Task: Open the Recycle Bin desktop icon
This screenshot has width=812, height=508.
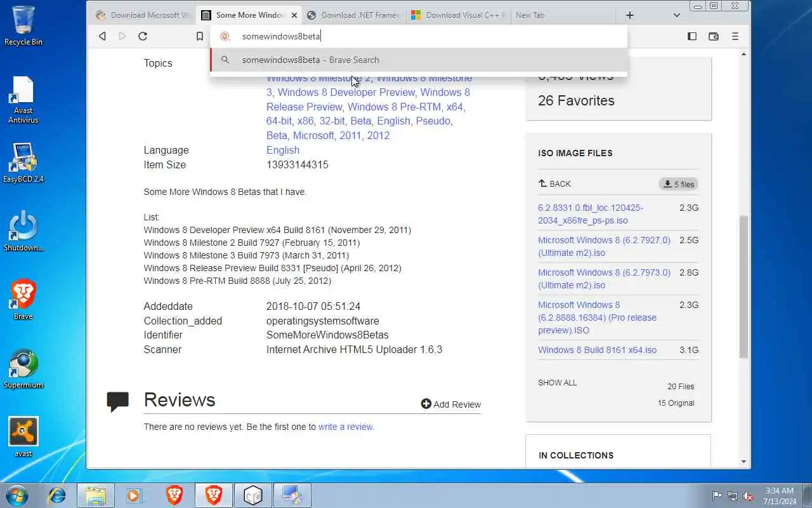Action: click(23, 25)
